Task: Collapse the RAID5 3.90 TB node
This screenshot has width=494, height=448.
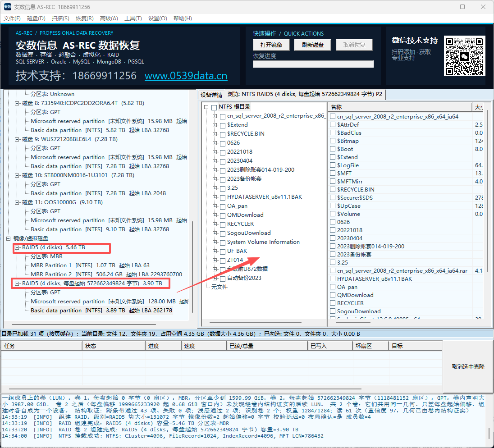Action: click(x=17, y=283)
